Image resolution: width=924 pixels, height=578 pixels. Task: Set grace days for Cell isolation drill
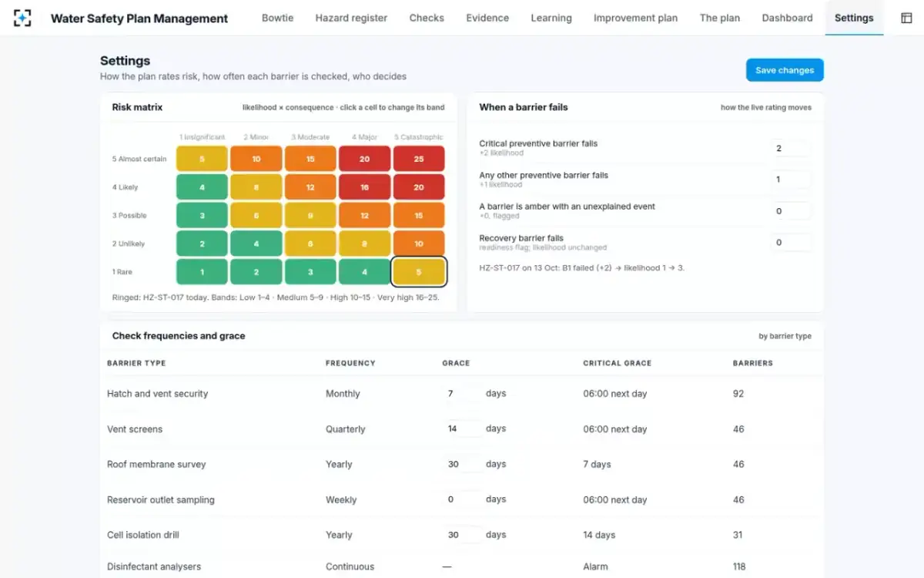coord(463,535)
